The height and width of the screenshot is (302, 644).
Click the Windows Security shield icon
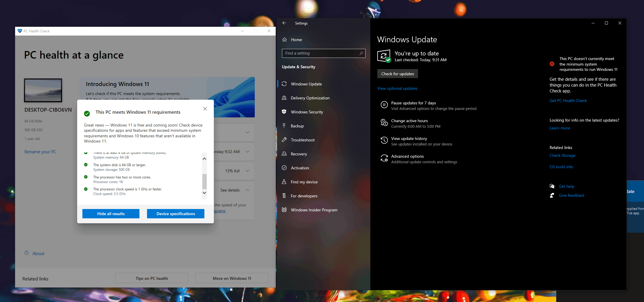(284, 112)
